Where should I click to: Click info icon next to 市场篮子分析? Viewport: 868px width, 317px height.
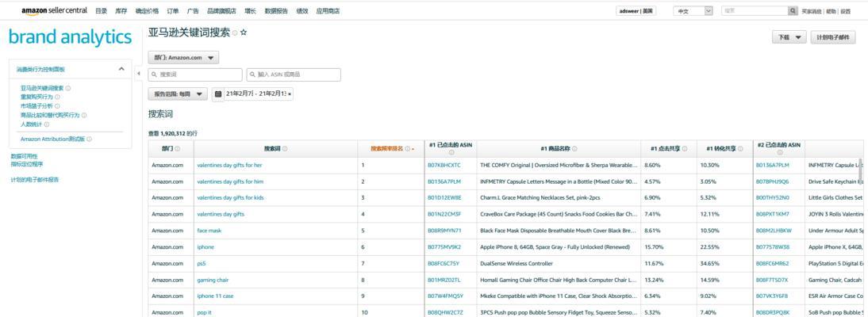58,105
